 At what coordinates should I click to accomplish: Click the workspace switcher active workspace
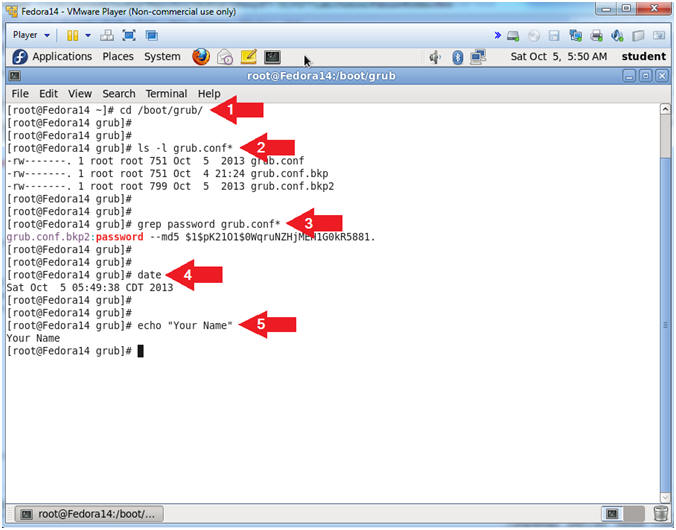pos(612,513)
